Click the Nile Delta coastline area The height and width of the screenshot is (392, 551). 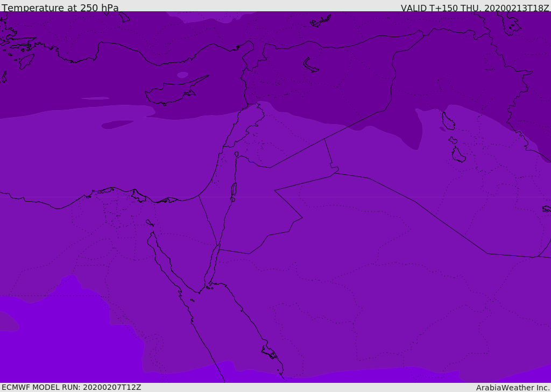(119, 195)
